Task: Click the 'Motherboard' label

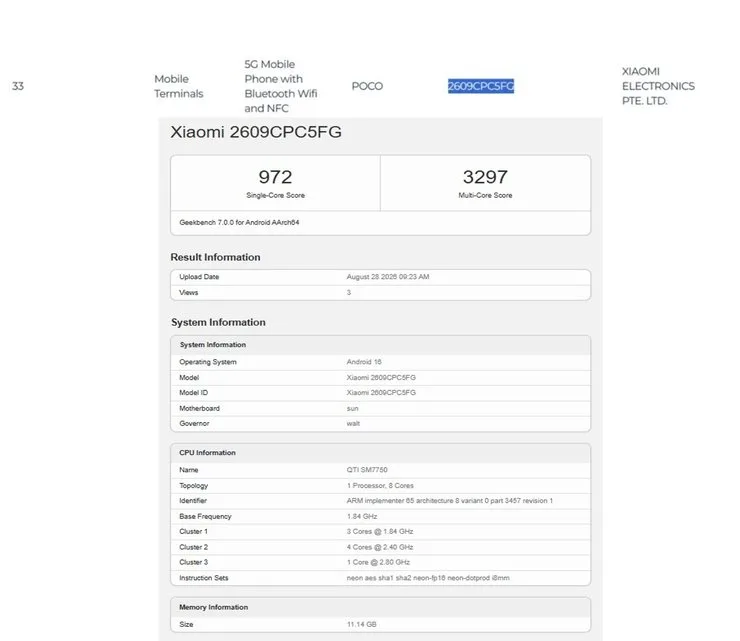Action: coord(199,408)
